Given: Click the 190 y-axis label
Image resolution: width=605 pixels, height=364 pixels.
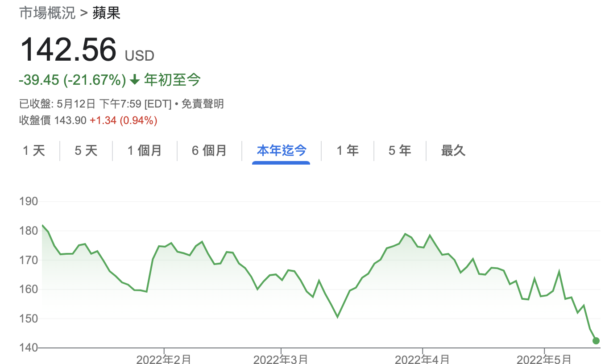Looking at the screenshot, I should (29, 202).
